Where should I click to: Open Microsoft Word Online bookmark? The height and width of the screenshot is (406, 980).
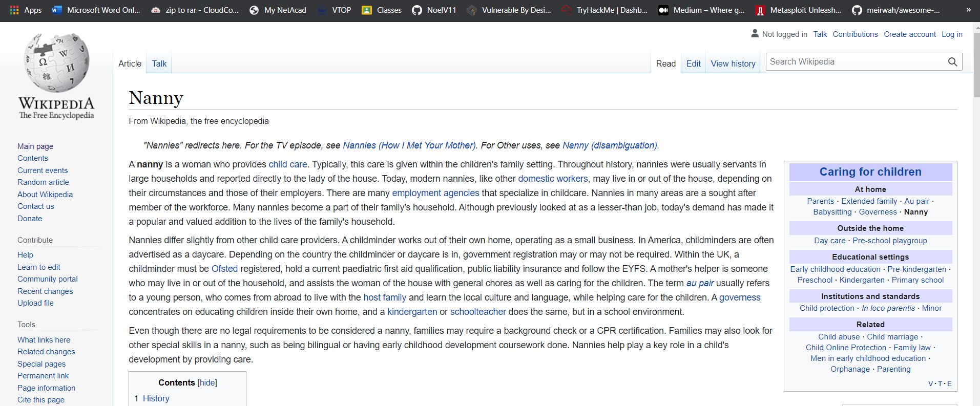[x=96, y=10]
